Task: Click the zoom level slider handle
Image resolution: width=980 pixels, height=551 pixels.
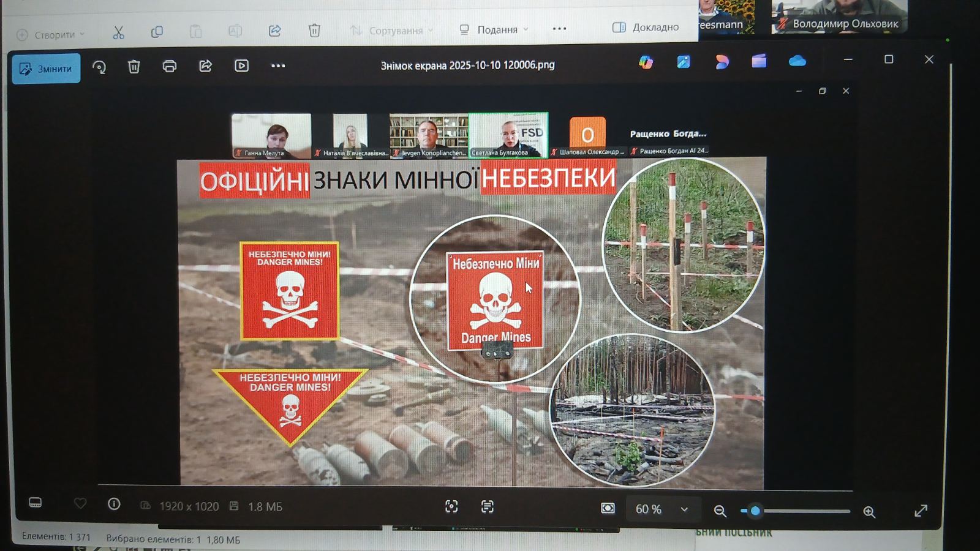Action: 755,511
